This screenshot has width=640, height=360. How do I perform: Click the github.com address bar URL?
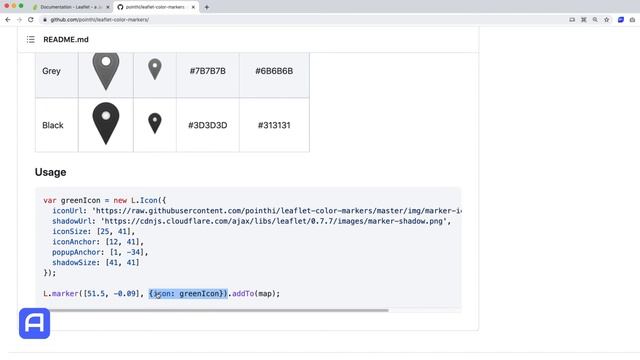(100, 20)
